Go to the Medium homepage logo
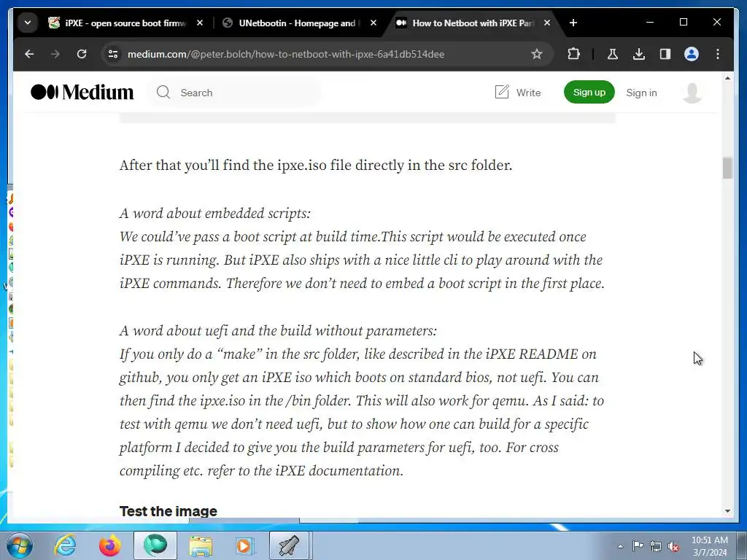The width and height of the screenshot is (747, 560). pyautogui.click(x=82, y=93)
